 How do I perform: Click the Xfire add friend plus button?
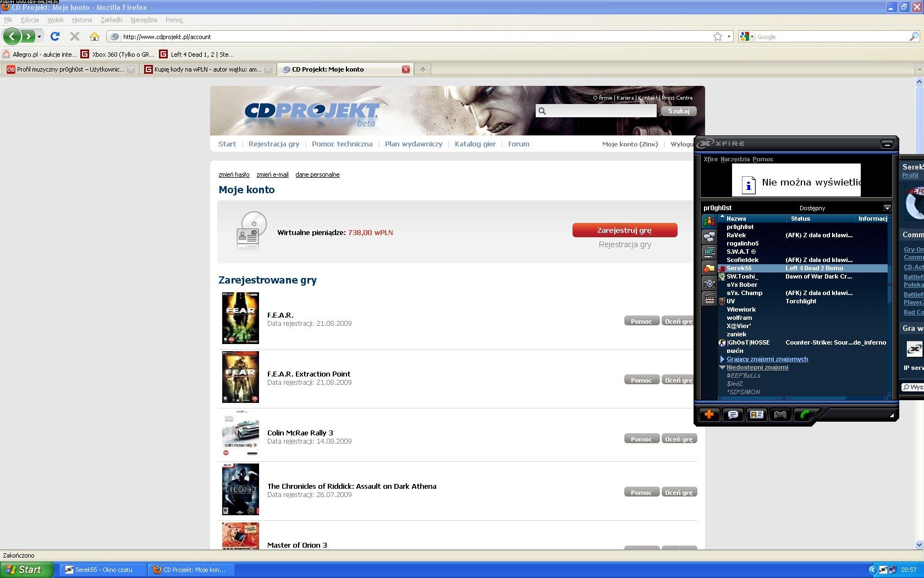(710, 415)
